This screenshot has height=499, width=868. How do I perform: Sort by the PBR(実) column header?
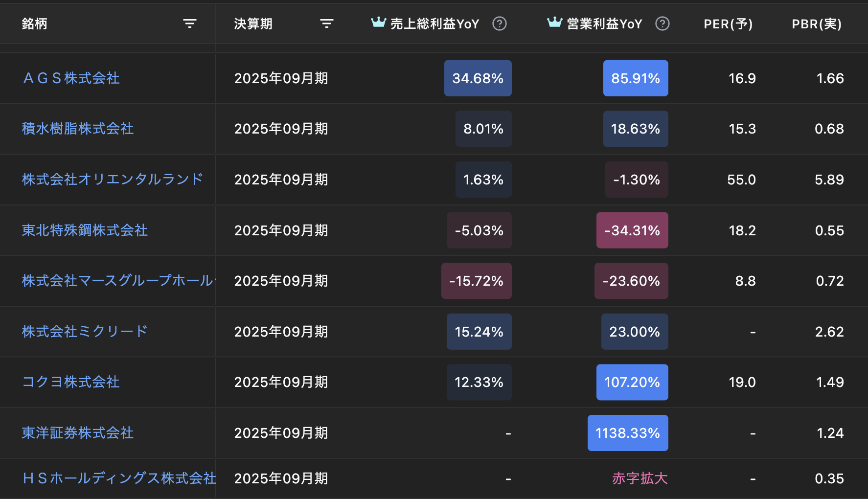click(816, 23)
